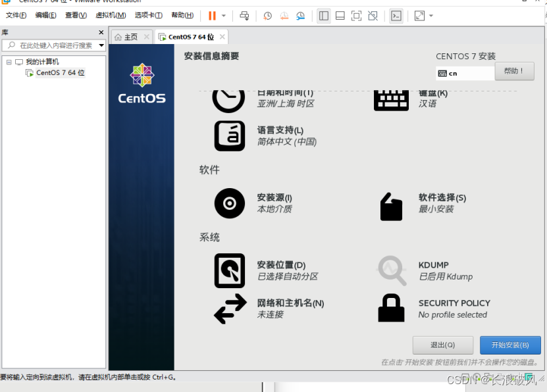This screenshot has height=392, width=547.
Task: Click the 软件选择(S) label
Action: point(442,197)
